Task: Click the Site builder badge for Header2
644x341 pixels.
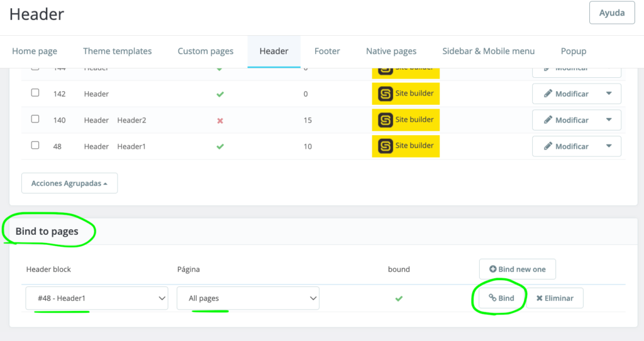Action: click(x=406, y=120)
